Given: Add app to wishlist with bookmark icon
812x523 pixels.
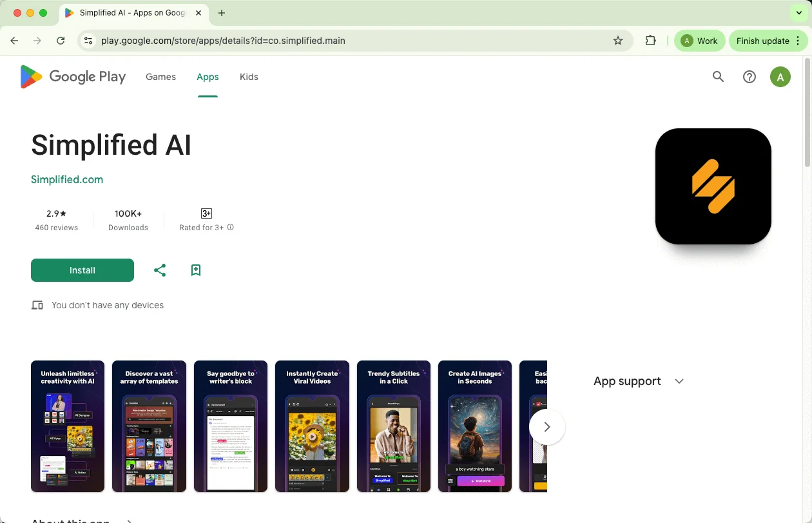Looking at the screenshot, I should [196, 270].
